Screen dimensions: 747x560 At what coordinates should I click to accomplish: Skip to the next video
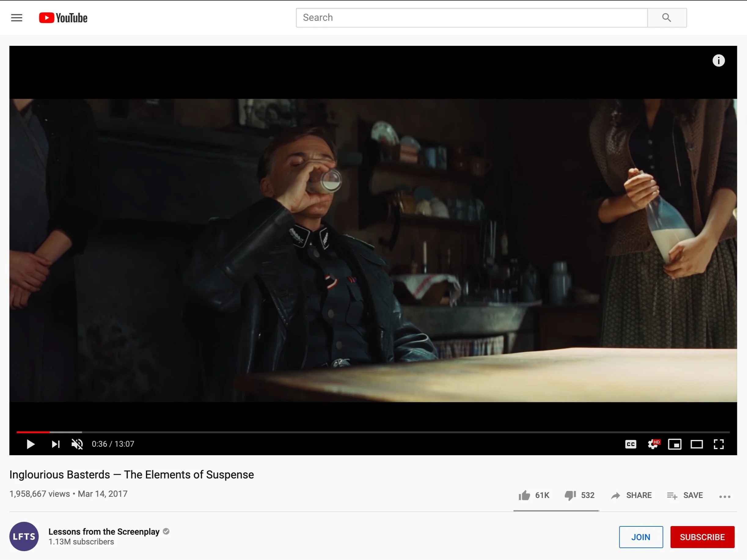coord(56,444)
